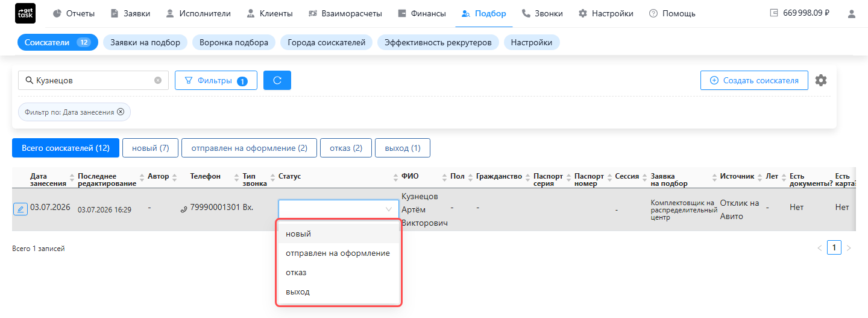Sort by Автор column
The width and height of the screenshot is (868, 318).
(175, 177)
